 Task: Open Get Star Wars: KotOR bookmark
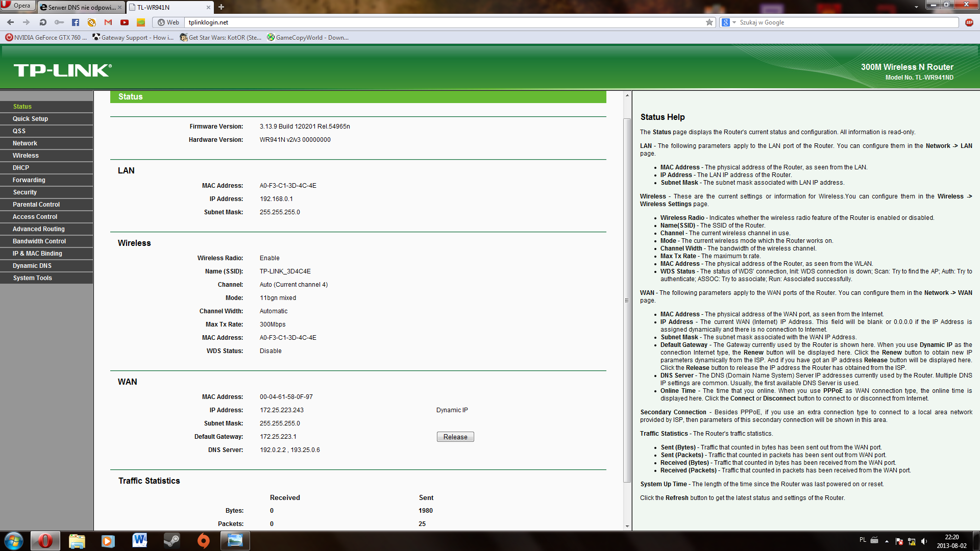coord(220,38)
